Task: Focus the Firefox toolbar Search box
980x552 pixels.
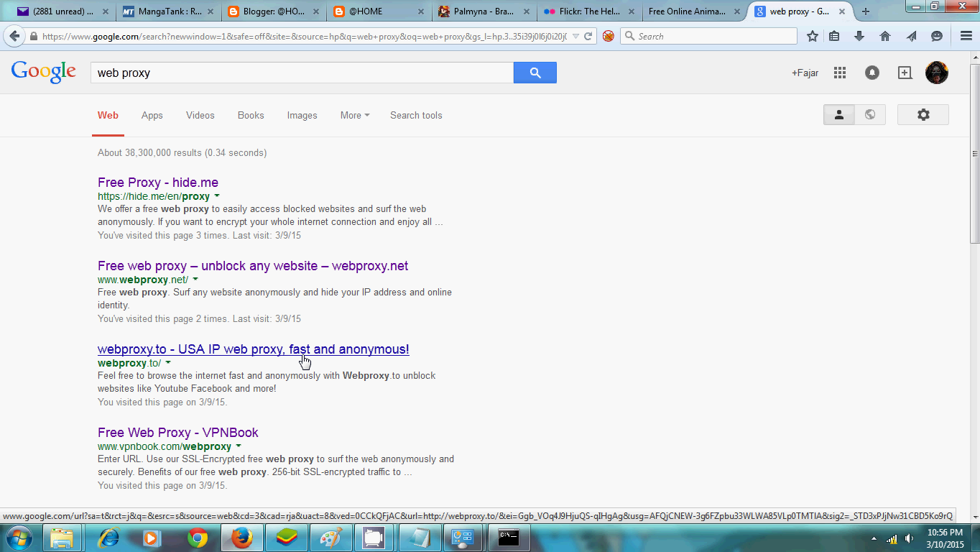Action: (709, 36)
